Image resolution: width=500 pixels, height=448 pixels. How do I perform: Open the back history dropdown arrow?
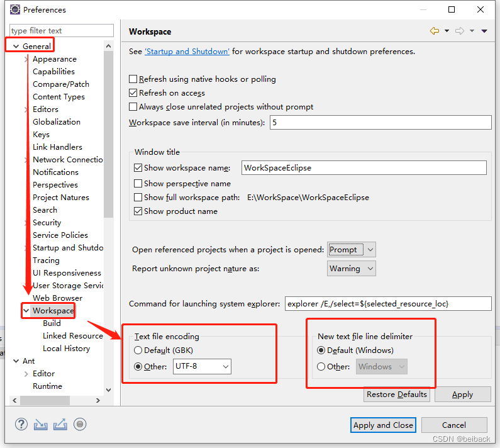447,31
